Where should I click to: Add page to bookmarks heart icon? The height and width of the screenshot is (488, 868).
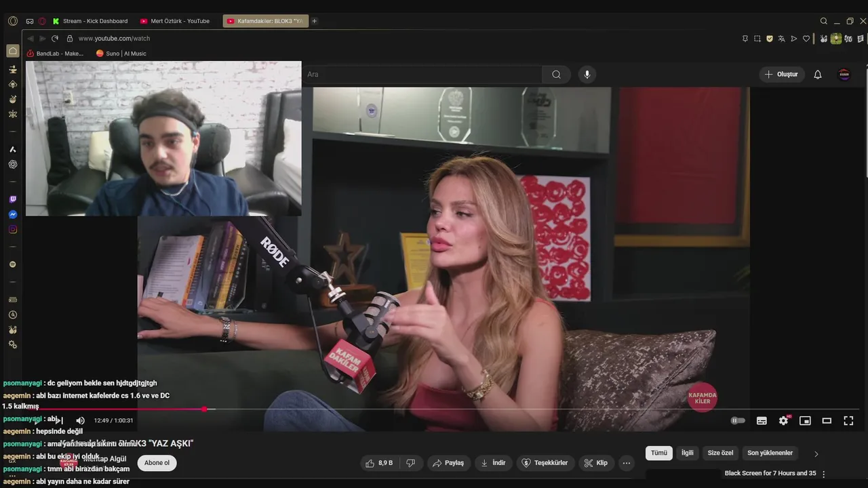pos(806,39)
